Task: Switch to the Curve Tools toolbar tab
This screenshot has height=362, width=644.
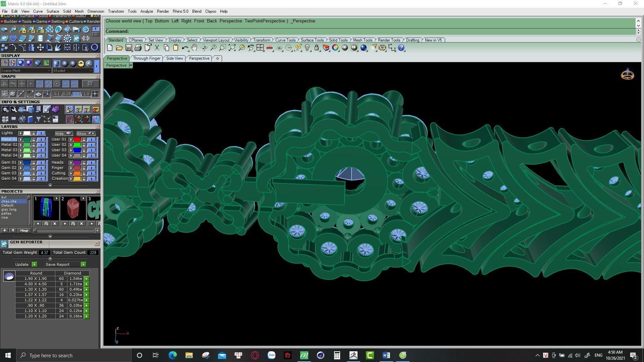Action: point(285,40)
